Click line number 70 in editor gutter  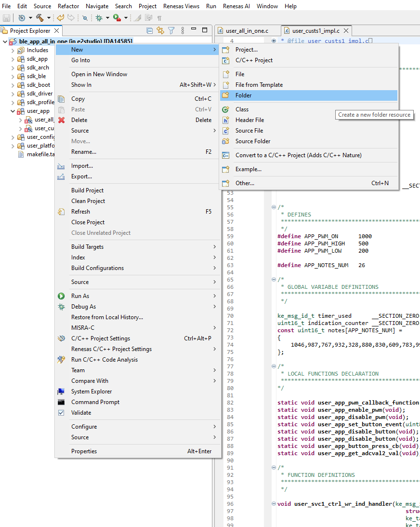(x=230, y=316)
